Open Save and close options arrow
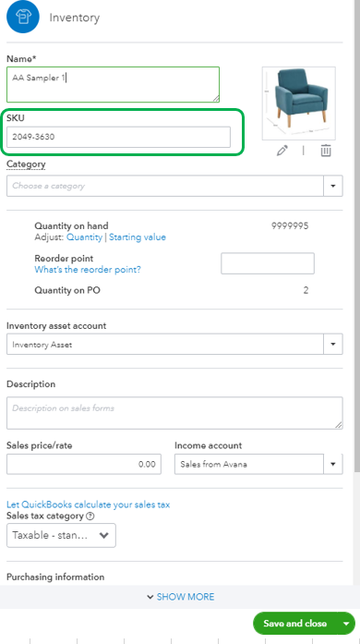The width and height of the screenshot is (360, 644). click(346, 624)
